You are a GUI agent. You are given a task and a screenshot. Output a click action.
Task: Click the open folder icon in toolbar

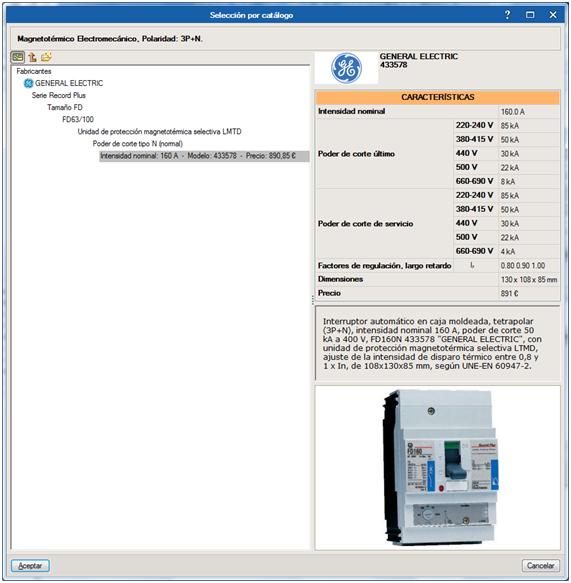(46, 57)
